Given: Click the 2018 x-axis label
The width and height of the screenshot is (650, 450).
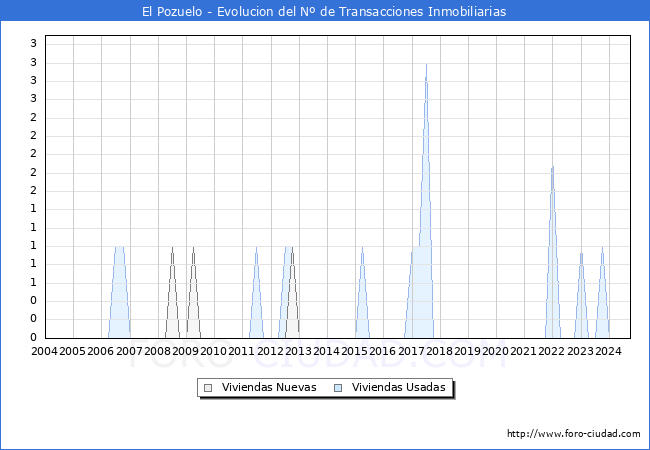Looking at the screenshot, I should point(439,351).
